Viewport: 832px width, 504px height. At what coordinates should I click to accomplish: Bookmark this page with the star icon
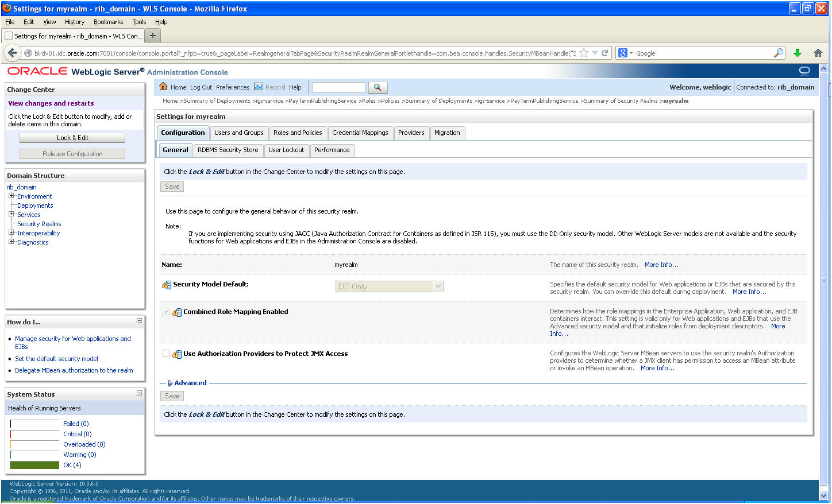(x=584, y=53)
